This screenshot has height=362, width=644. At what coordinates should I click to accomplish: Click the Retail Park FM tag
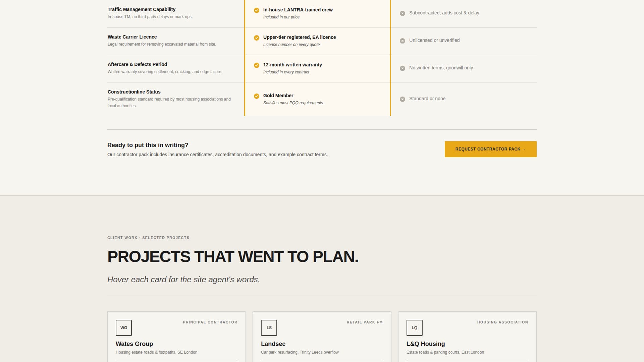click(365, 322)
